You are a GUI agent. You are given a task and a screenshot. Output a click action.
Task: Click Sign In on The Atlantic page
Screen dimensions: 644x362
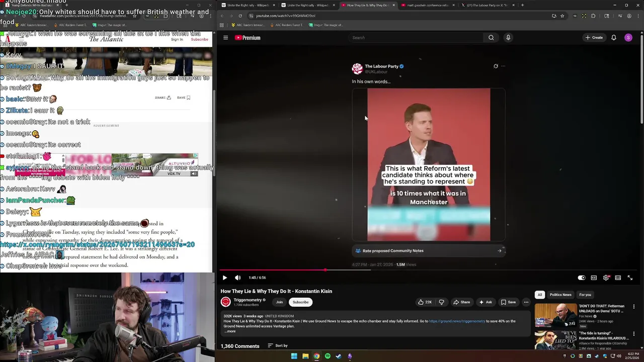[x=177, y=39]
